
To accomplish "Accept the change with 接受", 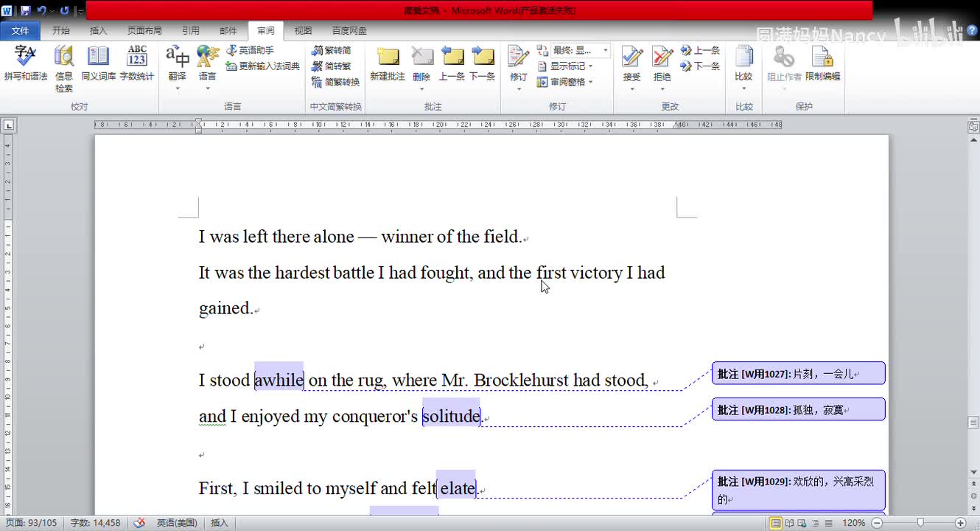I will coord(631,63).
